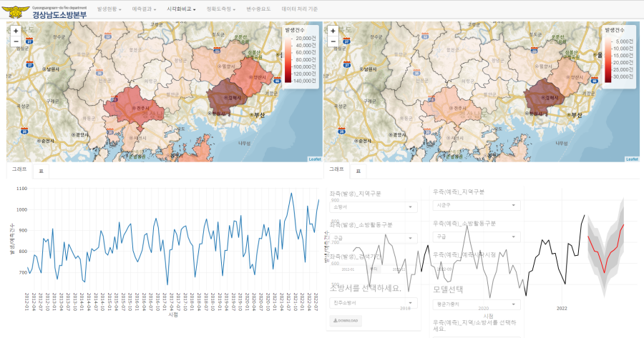The image size is (644, 338).
Task: Click the 2022 x-axis label on right chart
Action: tap(562, 308)
